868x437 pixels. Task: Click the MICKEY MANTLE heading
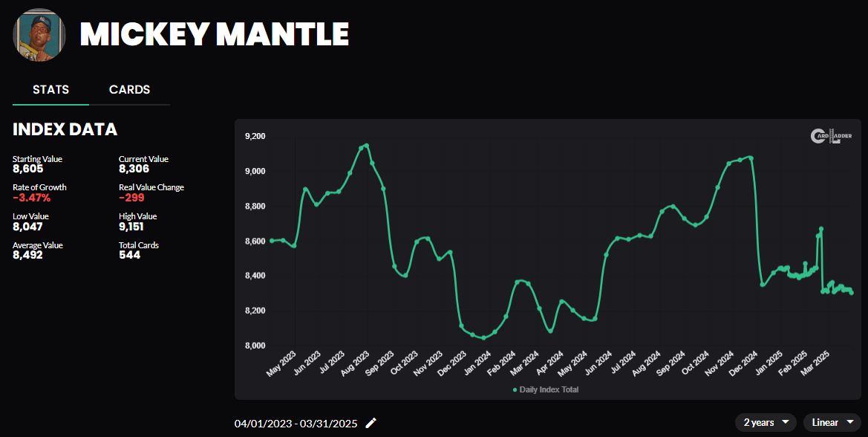tap(215, 34)
